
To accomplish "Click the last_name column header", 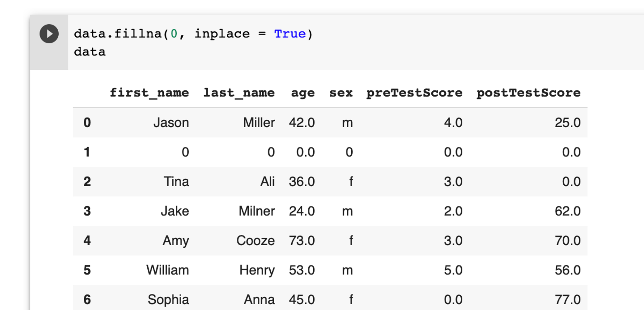I will click(x=239, y=92).
